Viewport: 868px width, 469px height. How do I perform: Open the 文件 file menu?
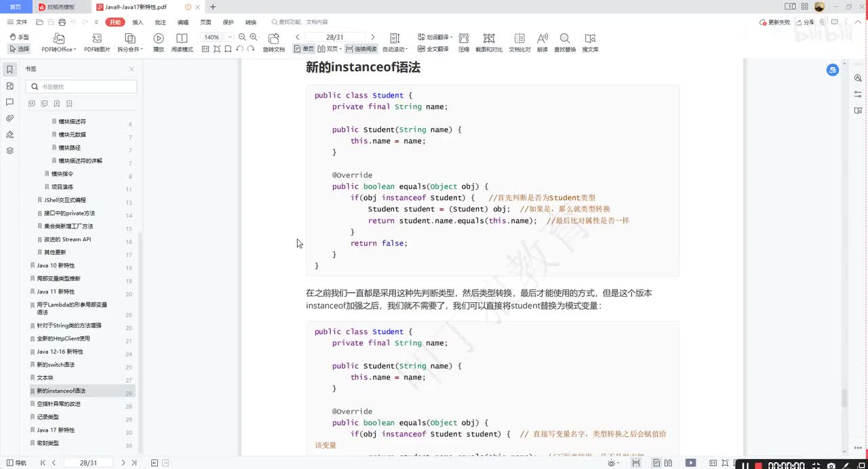click(x=18, y=22)
